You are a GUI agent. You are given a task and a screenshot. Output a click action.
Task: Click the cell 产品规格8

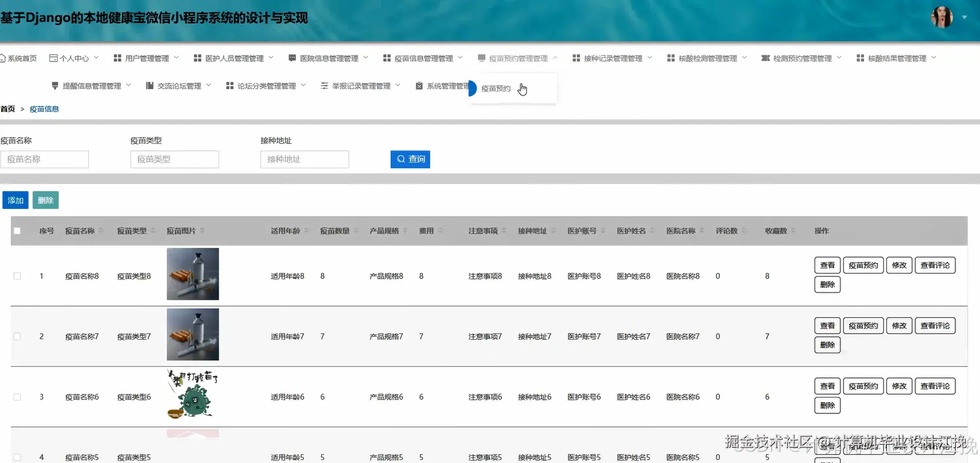click(387, 276)
